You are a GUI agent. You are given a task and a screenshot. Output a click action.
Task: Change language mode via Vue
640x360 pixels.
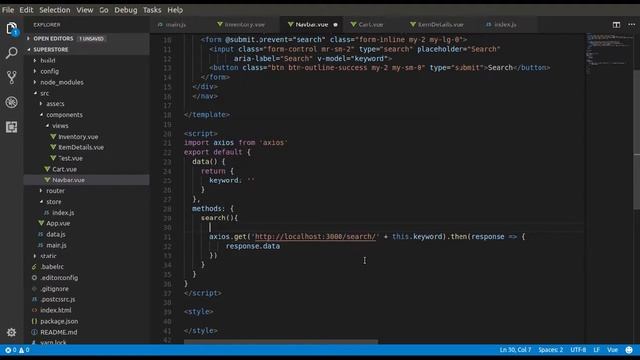pos(612,350)
